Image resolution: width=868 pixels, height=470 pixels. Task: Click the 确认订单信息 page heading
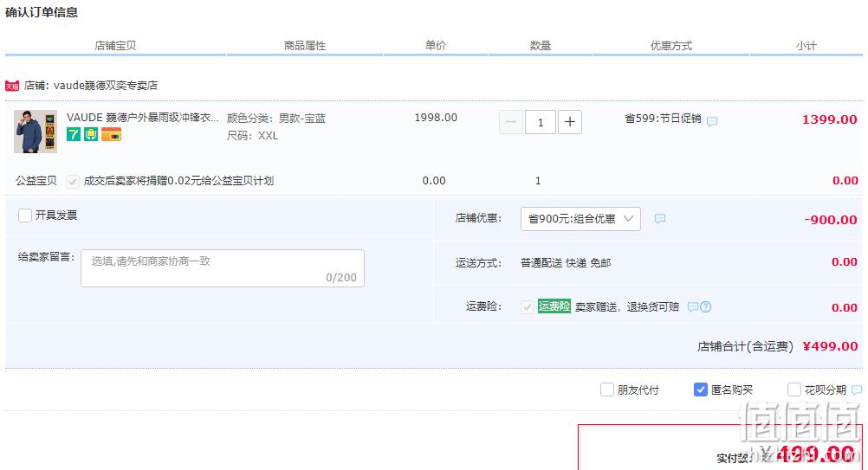point(42,12)
